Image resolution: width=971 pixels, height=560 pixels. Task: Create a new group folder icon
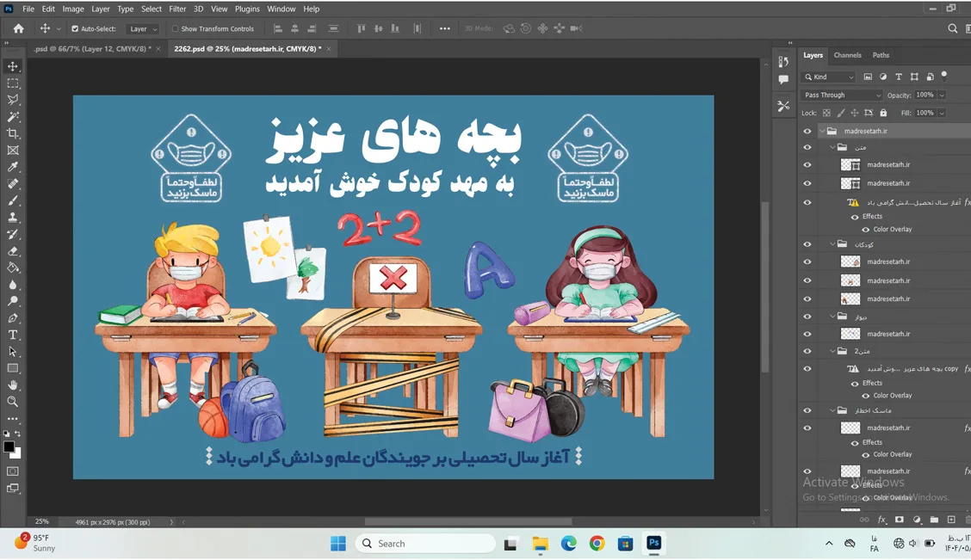[x=934, y=520]
